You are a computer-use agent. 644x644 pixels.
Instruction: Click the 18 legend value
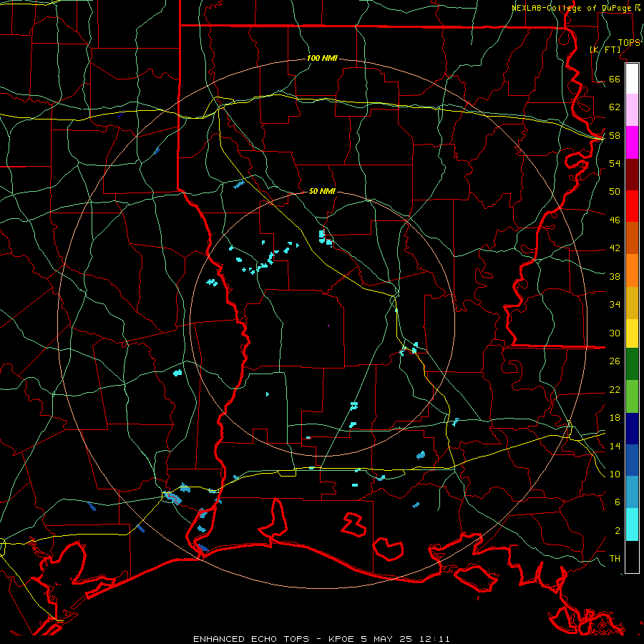point(615,418)
